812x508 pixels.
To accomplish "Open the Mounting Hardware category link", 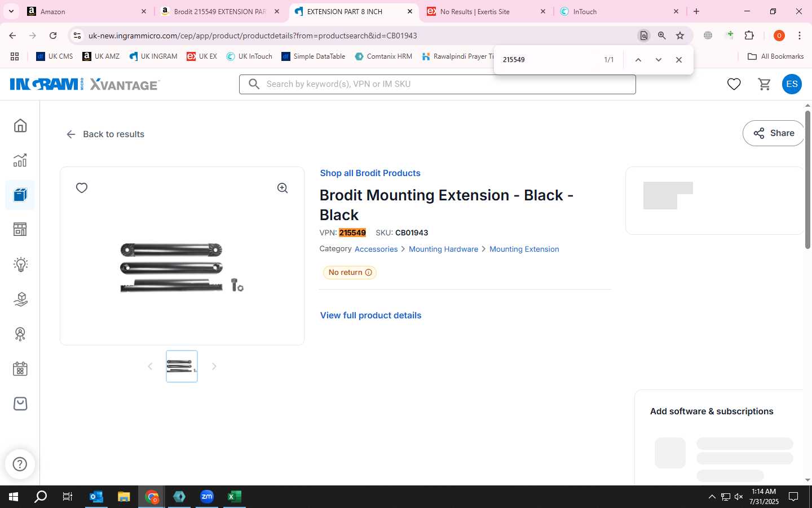I will tap(443, 249).
